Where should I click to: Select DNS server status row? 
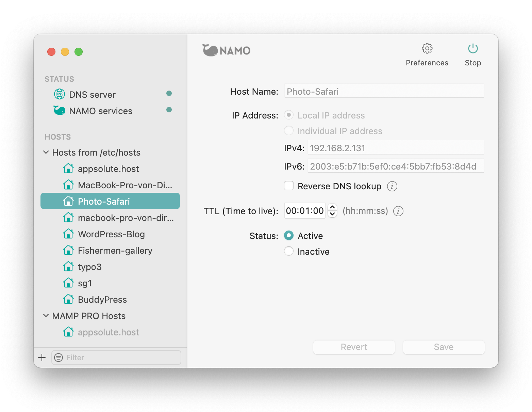[110, 94]
